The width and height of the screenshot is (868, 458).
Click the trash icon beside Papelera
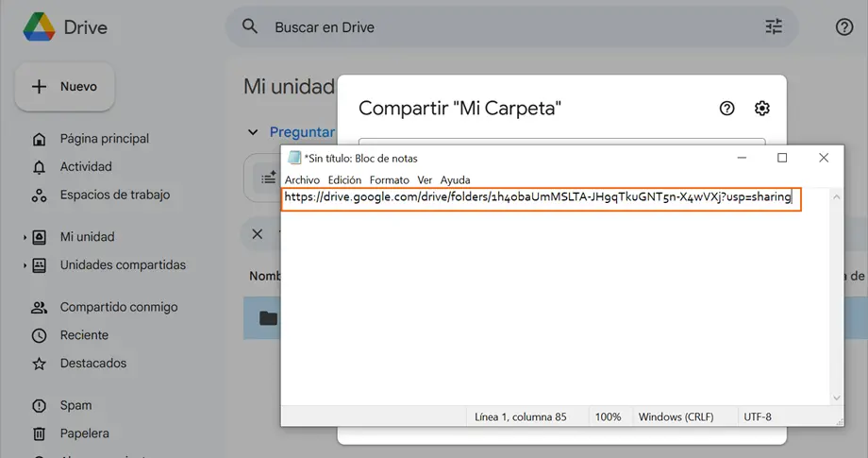[x=39, y=433]
